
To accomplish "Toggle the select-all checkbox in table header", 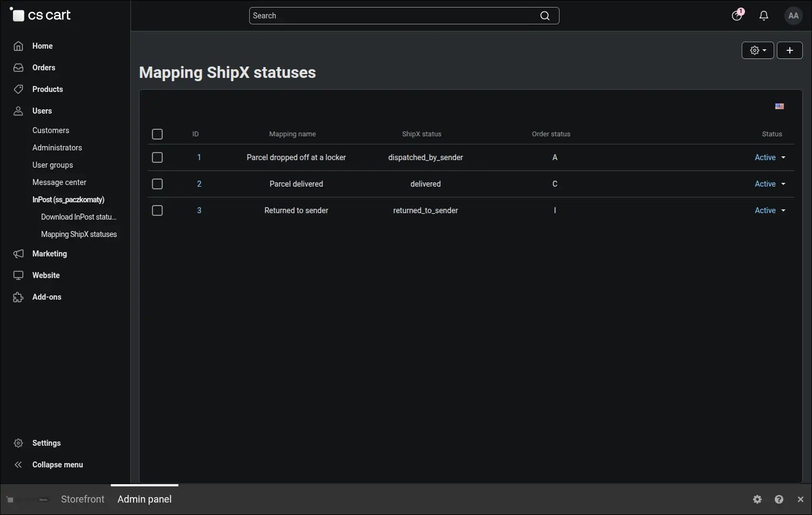I will coord(157,134).
